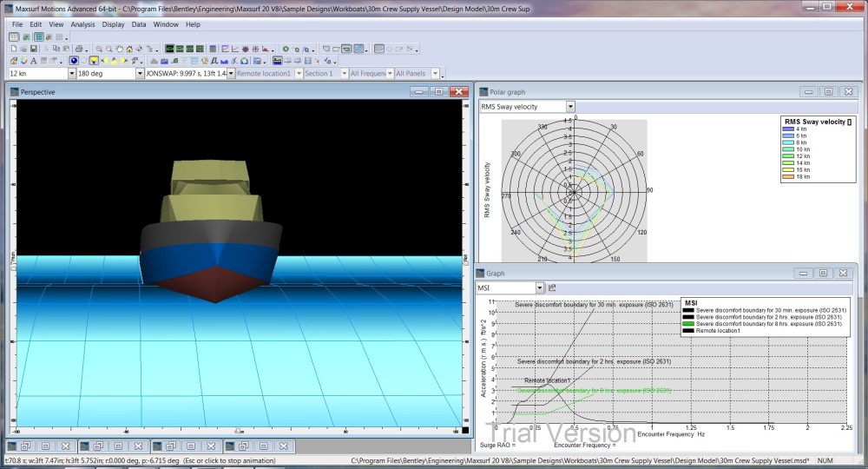The image size is (868, 469).
Task: Toggle the wireframe circle render mode
Action: [x=83, y=60]
